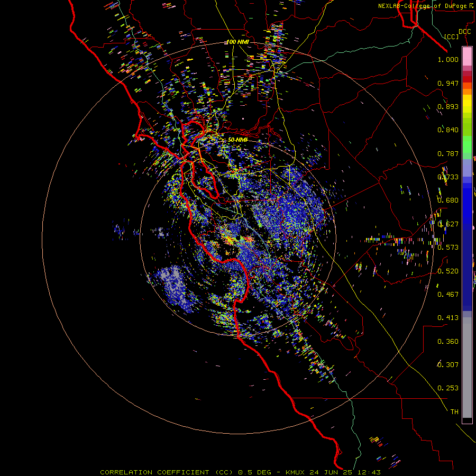Click the 100 NMI range ring label

(x=237, y=42)
